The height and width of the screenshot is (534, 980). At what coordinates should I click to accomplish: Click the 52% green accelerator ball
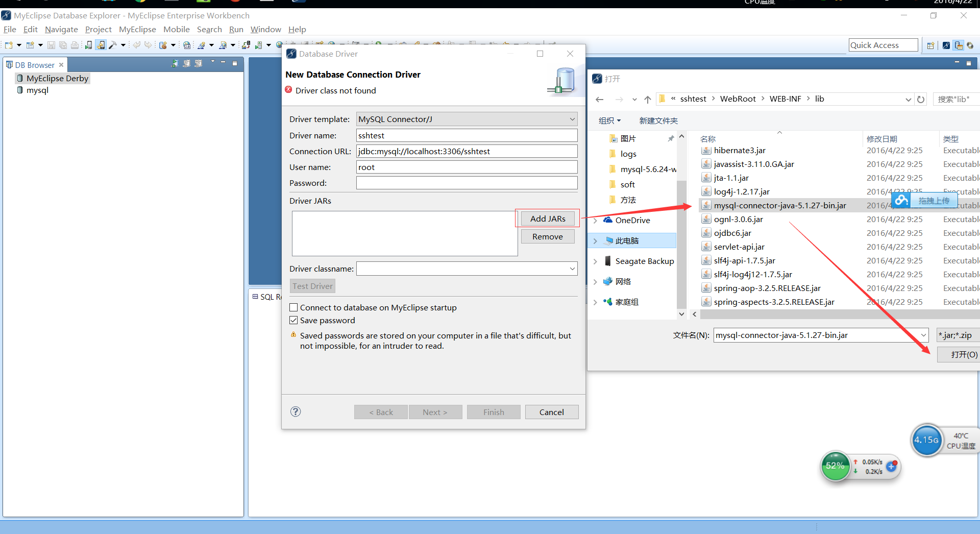click(835, 466)
